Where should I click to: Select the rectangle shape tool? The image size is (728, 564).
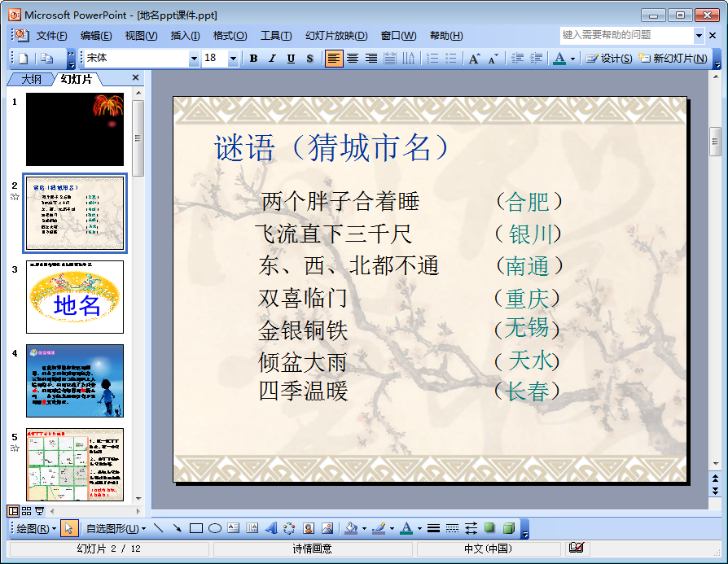pos(196,528)
